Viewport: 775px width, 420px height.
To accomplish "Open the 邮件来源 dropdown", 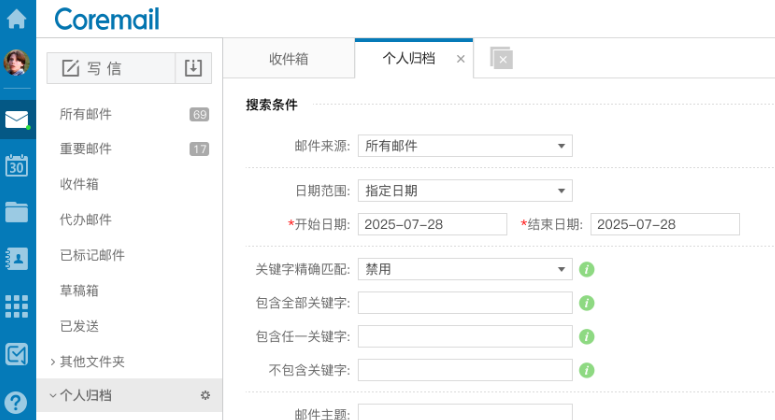I will pyautogui.click(x=465, y=146).
